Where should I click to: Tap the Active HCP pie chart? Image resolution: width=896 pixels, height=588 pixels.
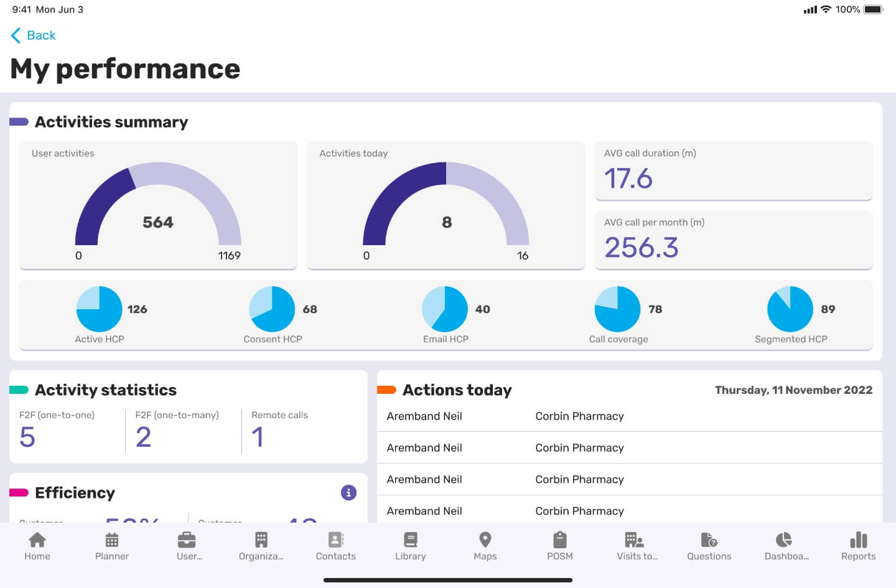(x=99, y=309)
